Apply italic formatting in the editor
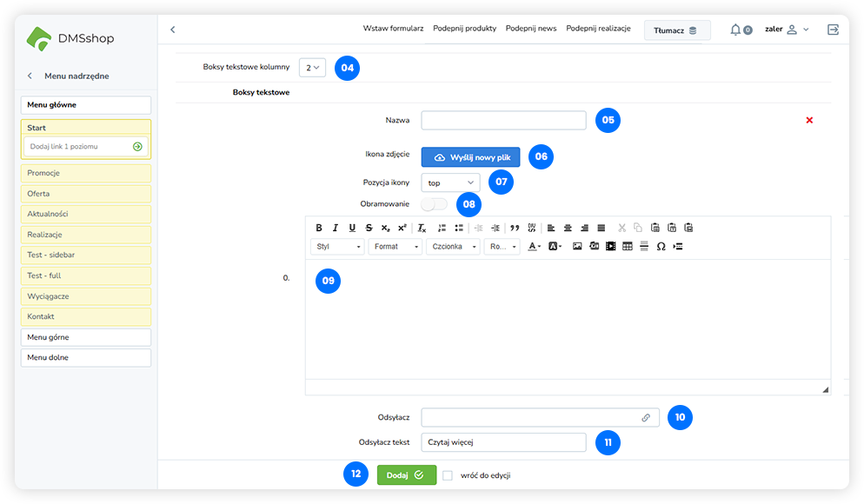The height and width of the screenshot is (504, 864). (x=336, y=228)
